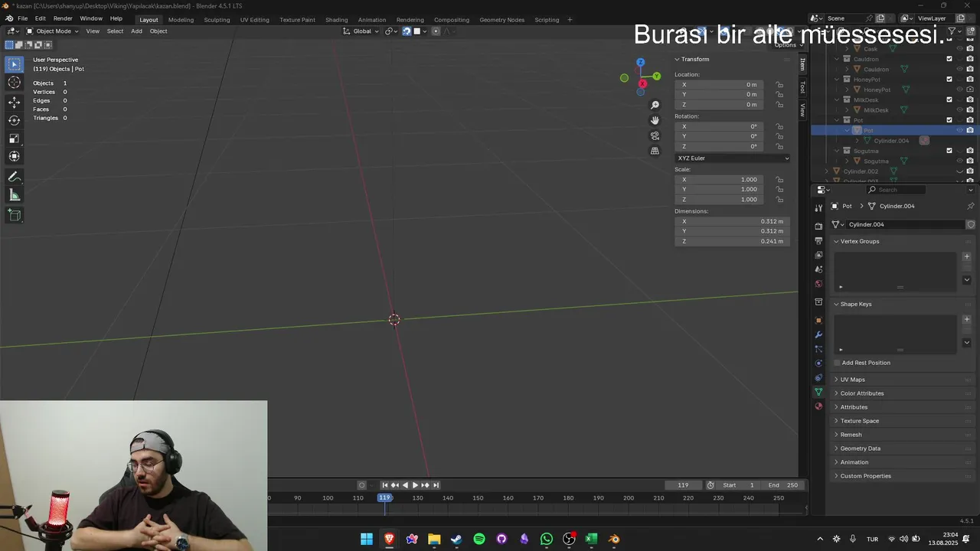
Task: Open the File menu
Action: pyautogui.click(x=22, y=18)
